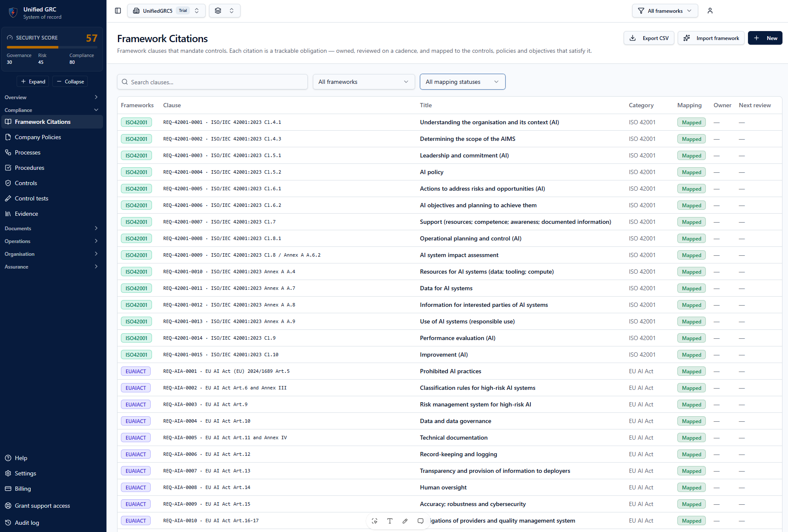Select the pencil tool in floating toolbar
This screenshot has height=532, width=788.
point(405,521)
